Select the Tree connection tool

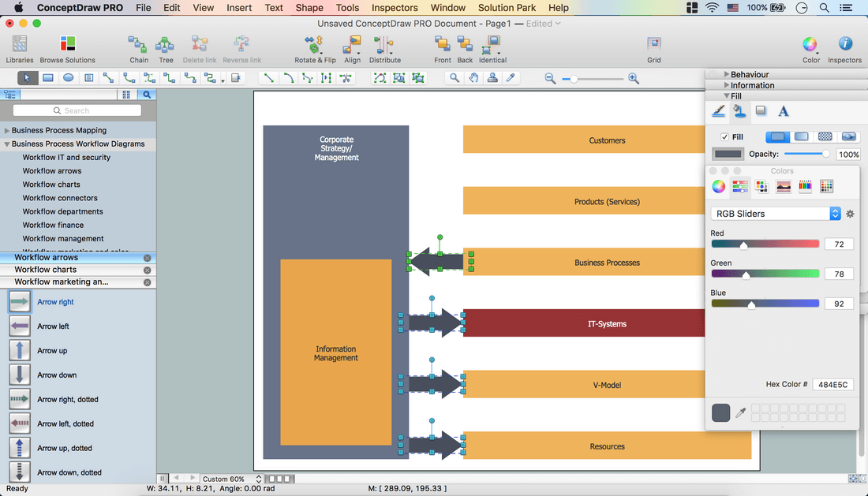coord(166,45)
